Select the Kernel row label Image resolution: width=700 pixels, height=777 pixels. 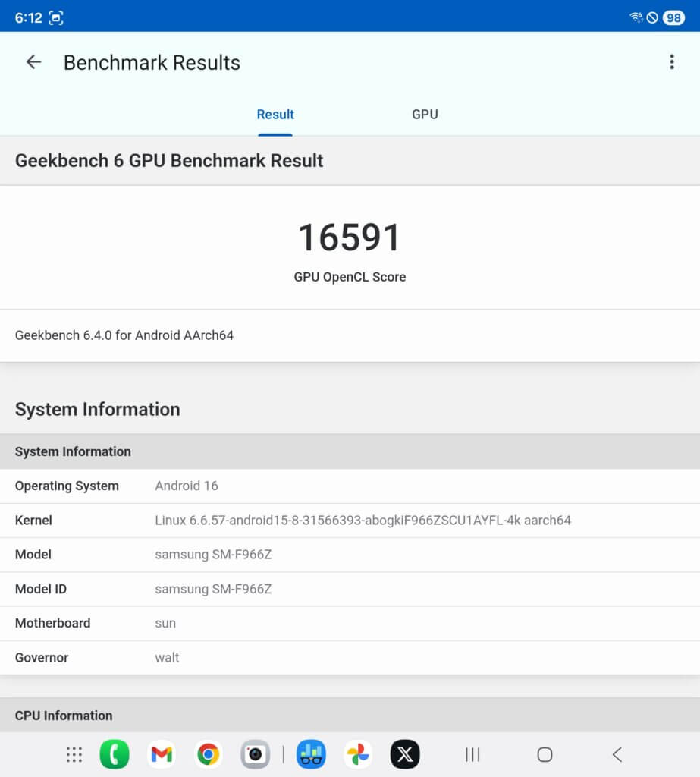[33, 521]
